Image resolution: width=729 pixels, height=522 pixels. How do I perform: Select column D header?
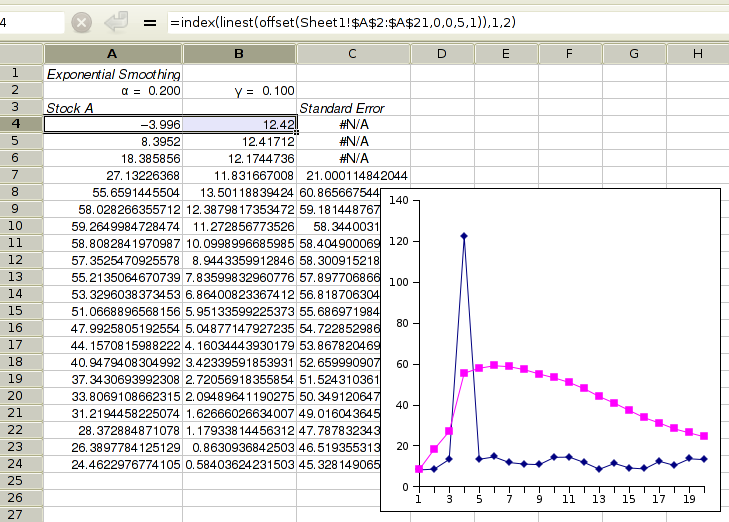pyautogui.click(x=442, y=54)
